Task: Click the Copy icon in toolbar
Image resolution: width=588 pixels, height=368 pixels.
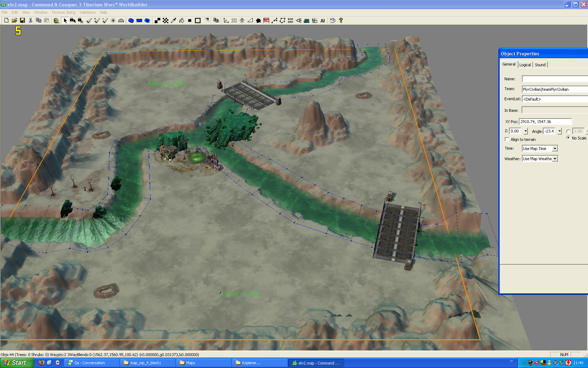Action: click(38, 20)
